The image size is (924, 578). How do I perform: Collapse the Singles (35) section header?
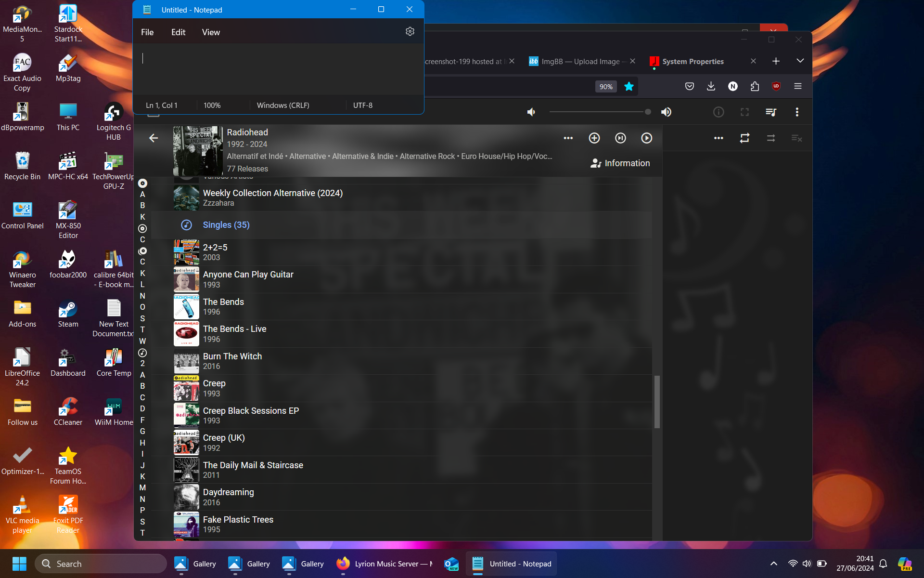point(401,225)
